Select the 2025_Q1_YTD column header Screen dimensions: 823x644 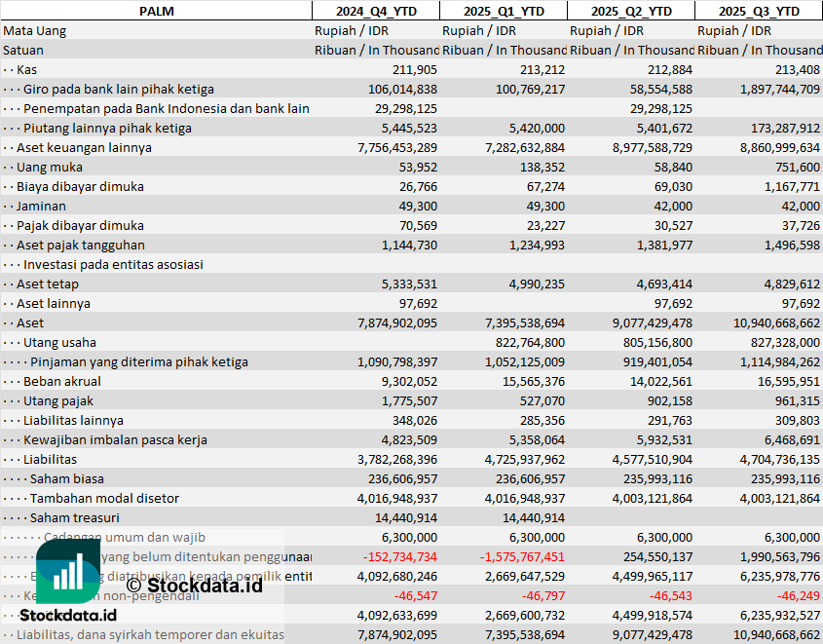tap(503, 11)
